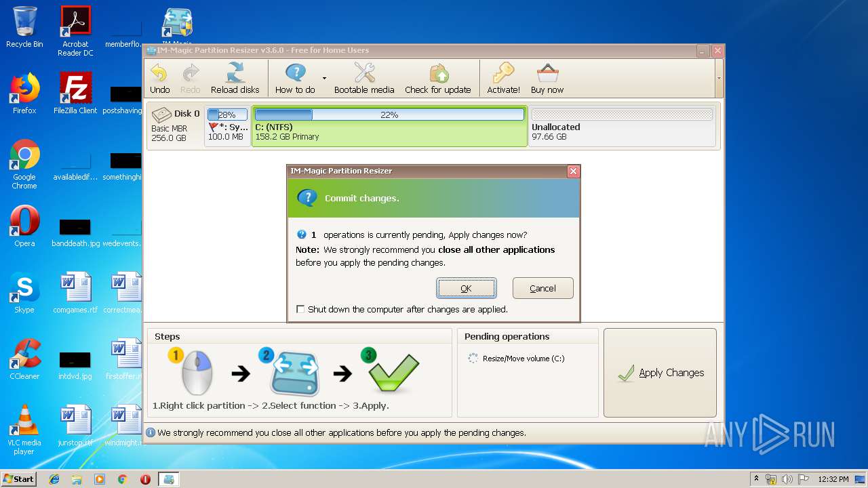Select the 100.0 MB system partition
This screenshot has height=488, width=868.
227,125
